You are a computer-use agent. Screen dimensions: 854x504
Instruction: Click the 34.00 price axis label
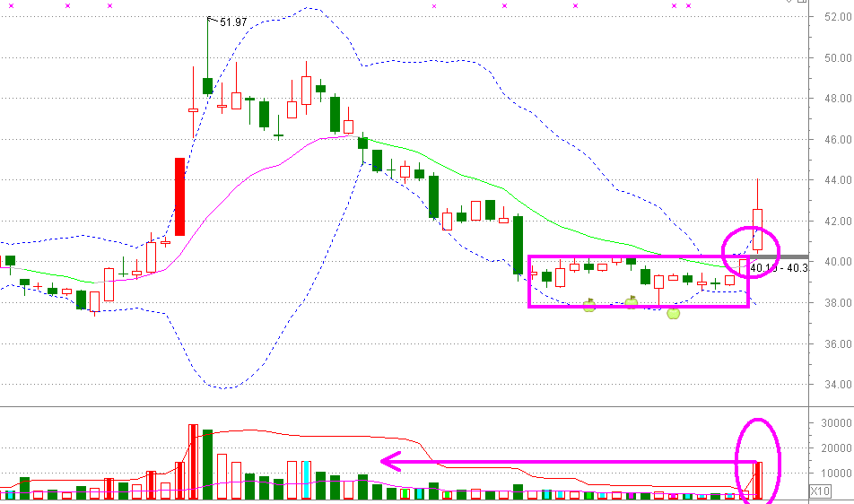[838, 384]
